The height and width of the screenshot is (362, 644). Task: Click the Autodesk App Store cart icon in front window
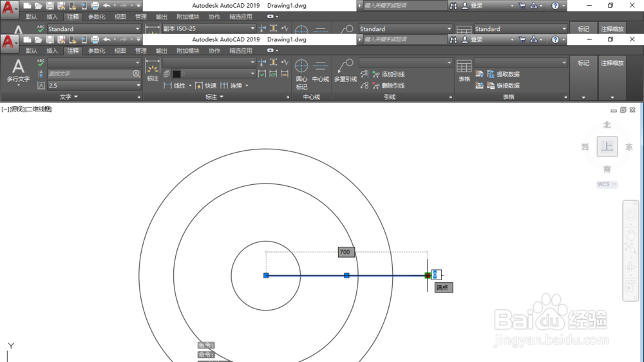click(x=522, y=39)
